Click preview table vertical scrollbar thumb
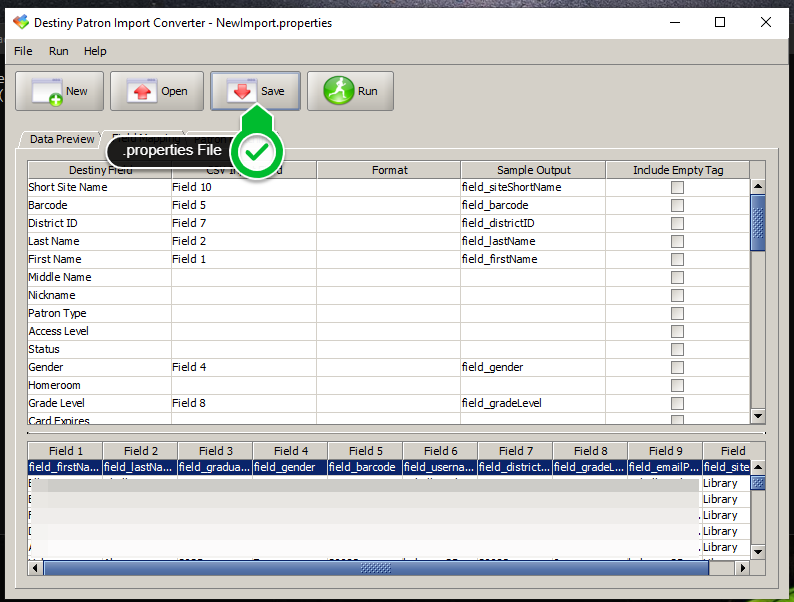 758,483
